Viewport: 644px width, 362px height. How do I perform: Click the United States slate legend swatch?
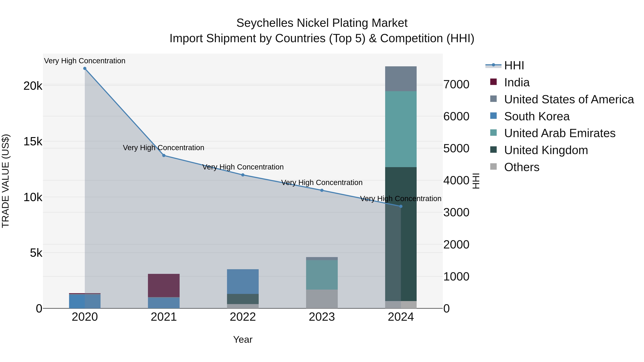[x=494, y=99]
